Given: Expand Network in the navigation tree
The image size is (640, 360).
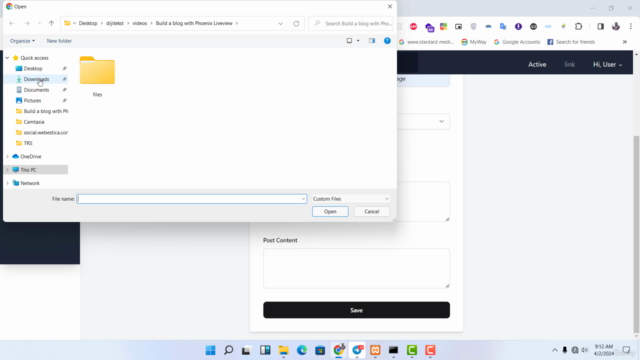Looking at the screenshot, I should [7, 183].
